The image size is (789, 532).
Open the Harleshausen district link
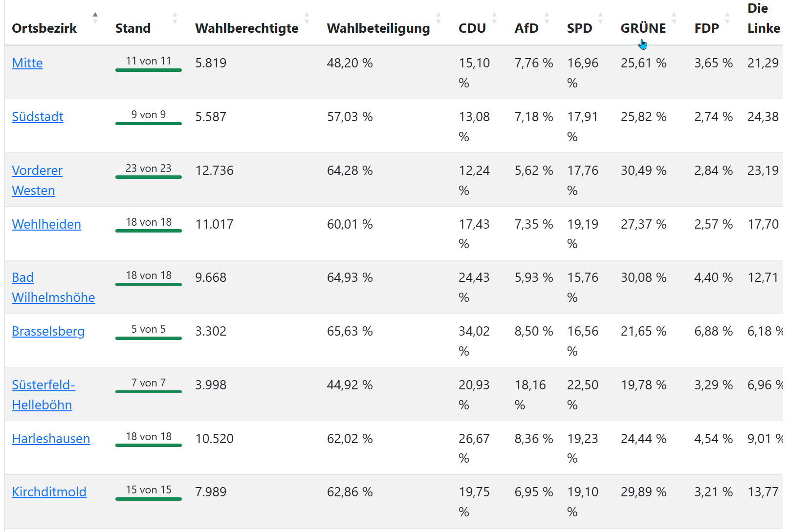[x=51, y=439]
